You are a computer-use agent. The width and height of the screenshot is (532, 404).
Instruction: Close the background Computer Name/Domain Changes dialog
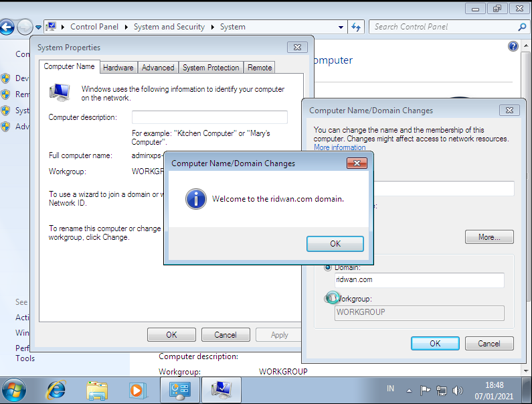509,110
